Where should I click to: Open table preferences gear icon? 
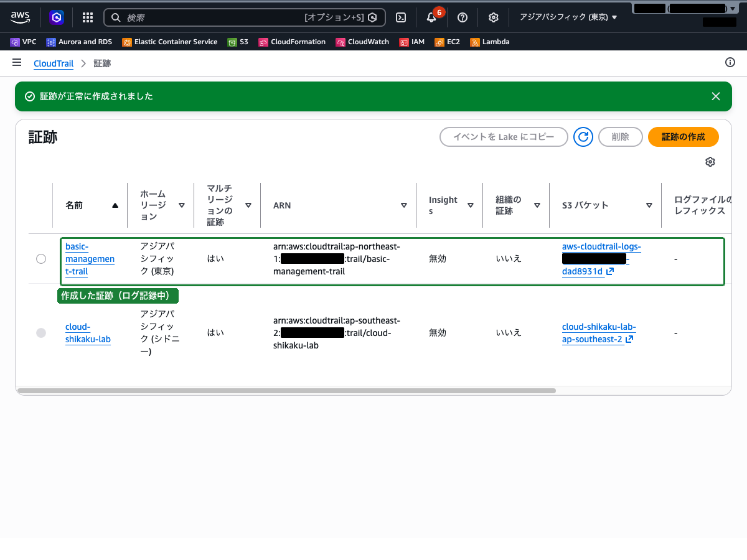(x=710, y=162)
